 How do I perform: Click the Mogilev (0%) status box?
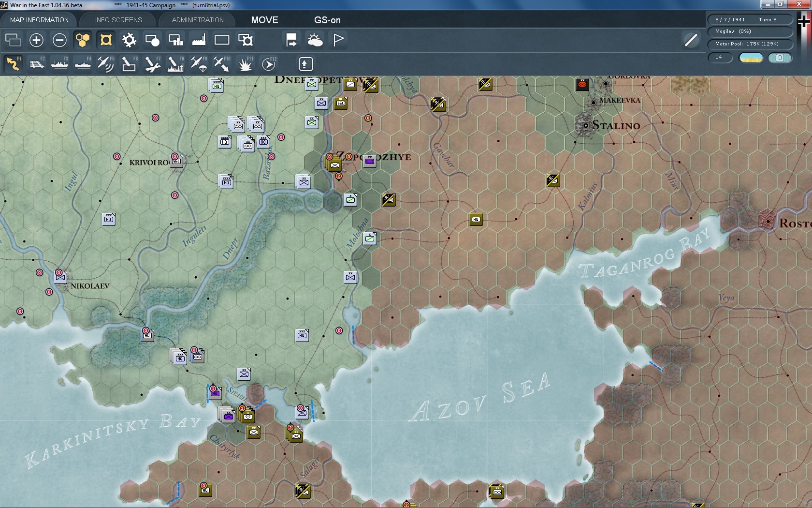[x=750, y=31]
